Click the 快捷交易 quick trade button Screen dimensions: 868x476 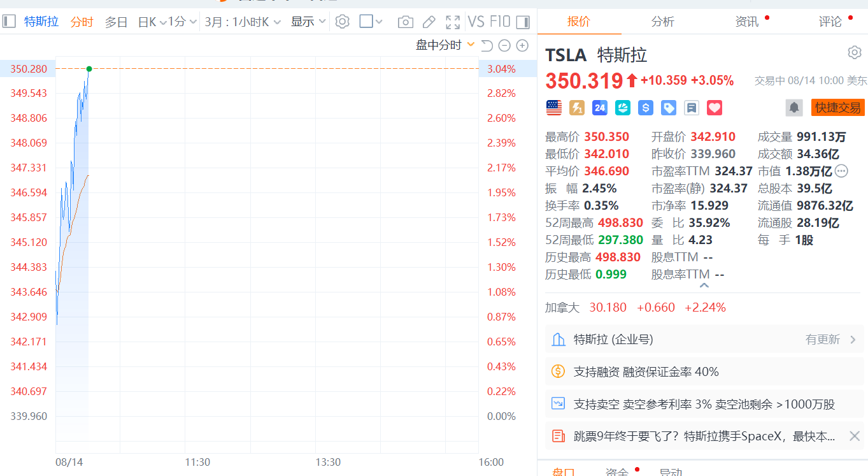tap(838, 108)
